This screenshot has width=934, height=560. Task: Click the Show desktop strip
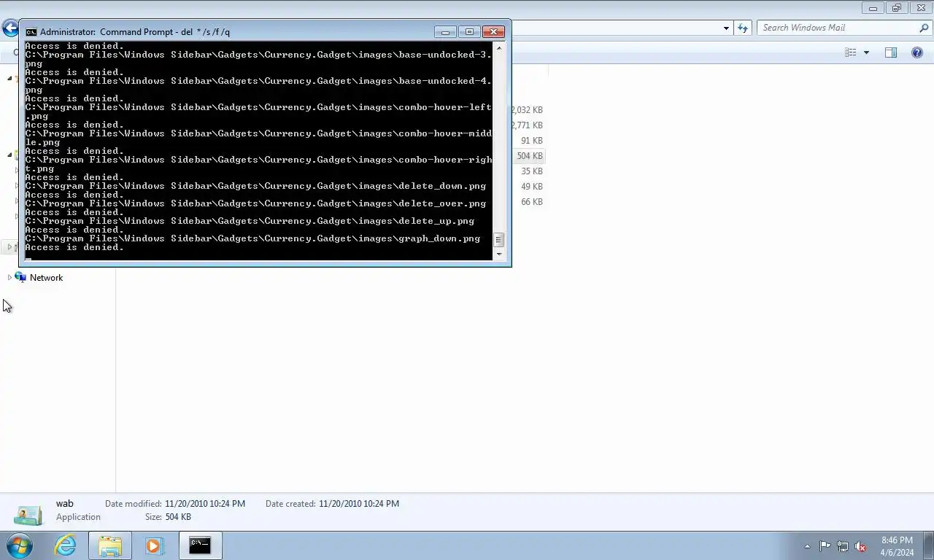click(x=928, y=546)
